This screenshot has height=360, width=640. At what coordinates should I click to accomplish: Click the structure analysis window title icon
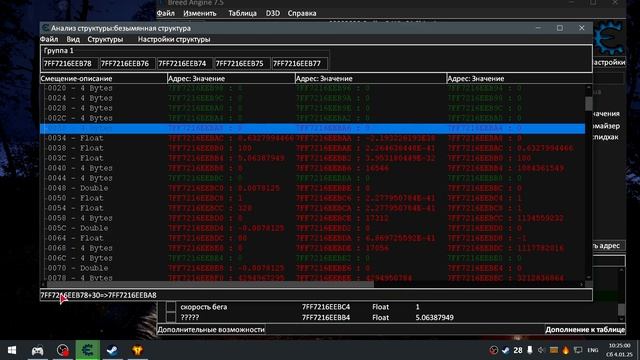click(46, 28)
